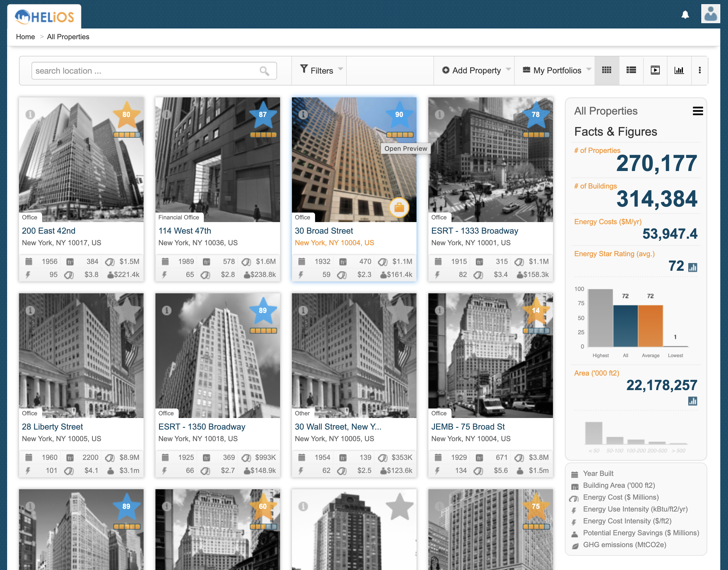728x570 pixels.
Task: Click the 80 star rating on 200 East 42nd
Action: click(x=126, y=115)
